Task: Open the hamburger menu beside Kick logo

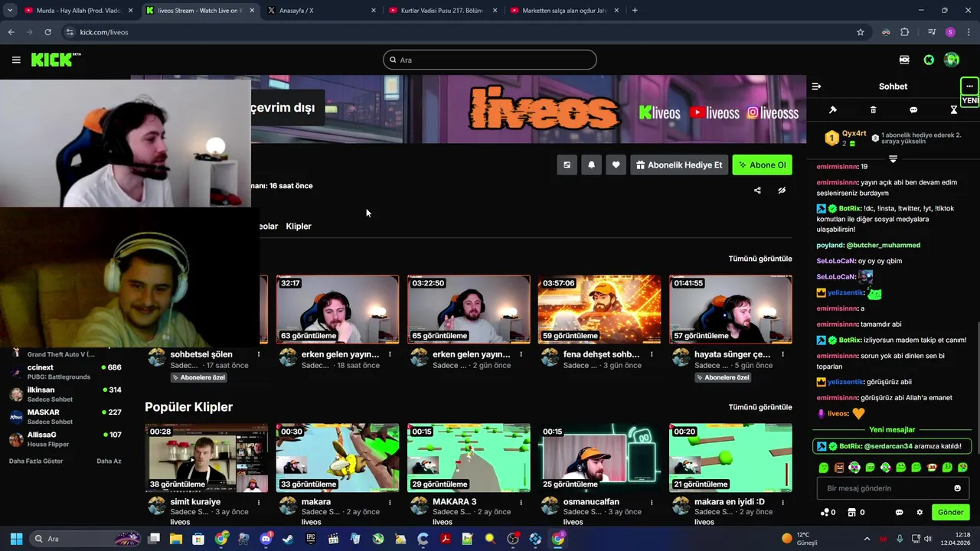Action: (16, 60)
